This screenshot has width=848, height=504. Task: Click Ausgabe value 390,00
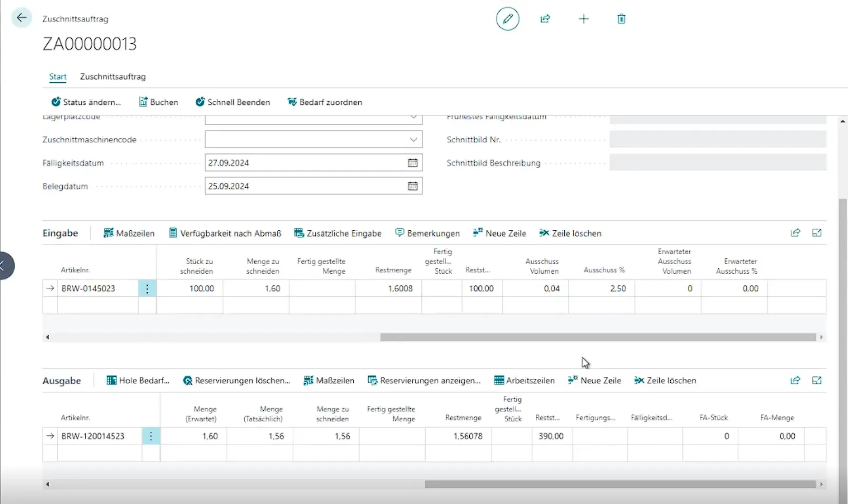pyautogui.click(x=552, y=436)
